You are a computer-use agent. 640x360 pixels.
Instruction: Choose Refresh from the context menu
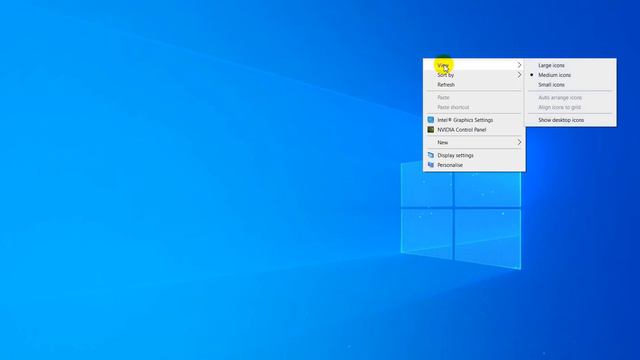tap(474, 84)
